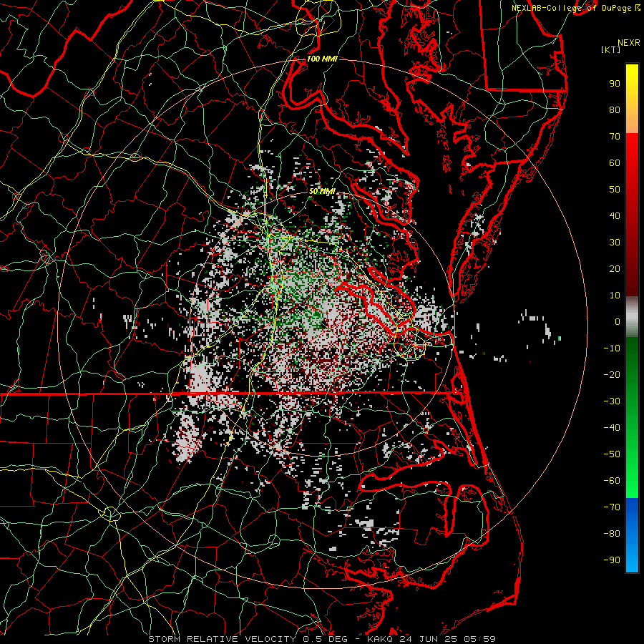Click the 90 value on velocity scale

click(615, 84)
